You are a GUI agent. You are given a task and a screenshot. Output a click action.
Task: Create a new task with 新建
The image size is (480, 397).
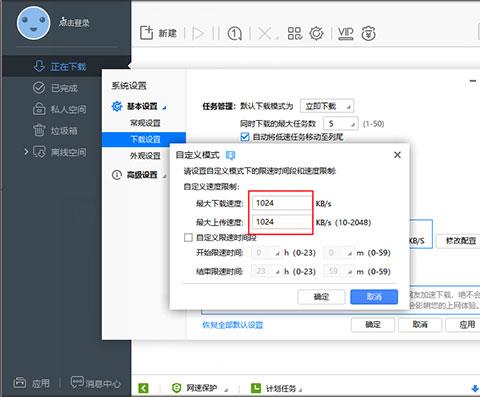click(x=158, y=33)
